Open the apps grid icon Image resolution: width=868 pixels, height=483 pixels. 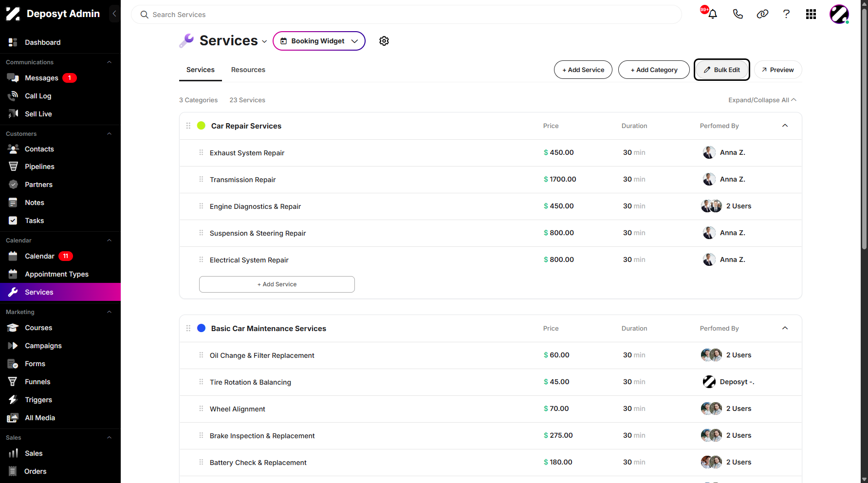(x=811, y=14)
